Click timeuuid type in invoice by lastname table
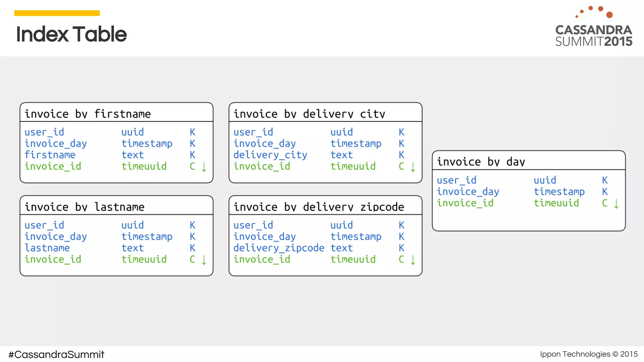Image resolution: width=644 pixels, height=362 pixels. [144, 259]
